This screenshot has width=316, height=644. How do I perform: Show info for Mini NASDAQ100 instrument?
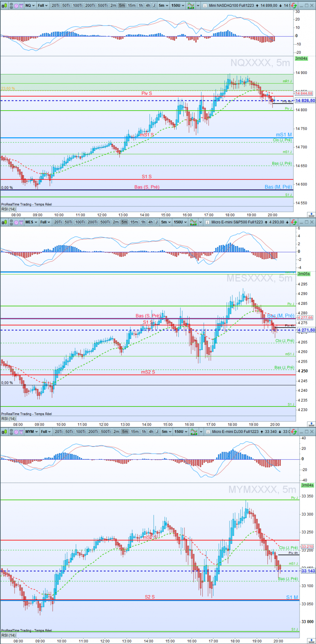[x=205, y=6]
